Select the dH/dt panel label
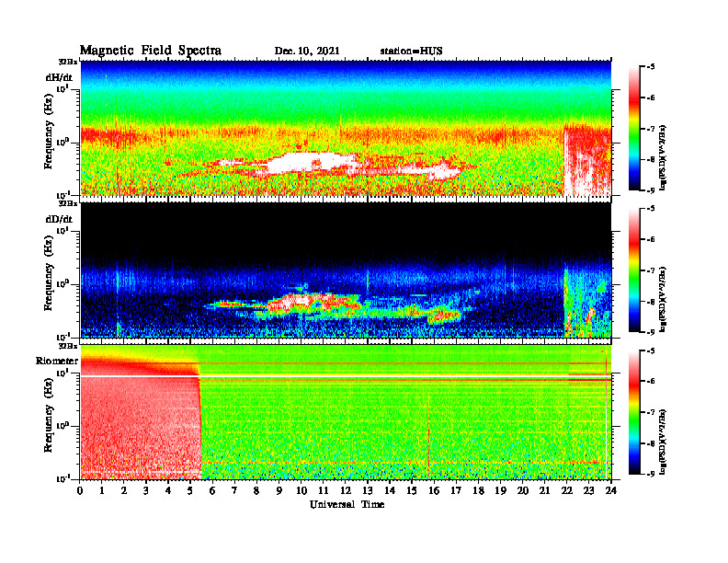Viewport: 728px width, 563px height. pos(59,77)
